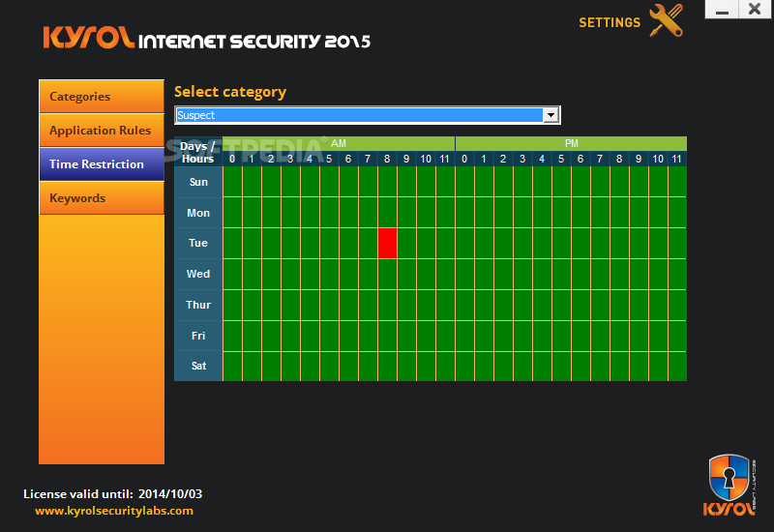Open the Categories tab

tap(102, 96)
